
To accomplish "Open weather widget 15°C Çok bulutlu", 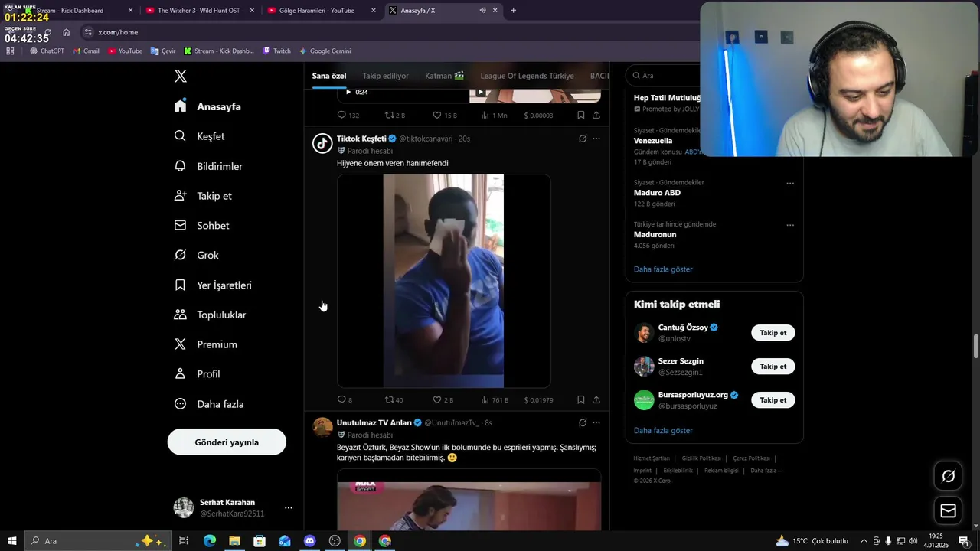I will [812, 541].
